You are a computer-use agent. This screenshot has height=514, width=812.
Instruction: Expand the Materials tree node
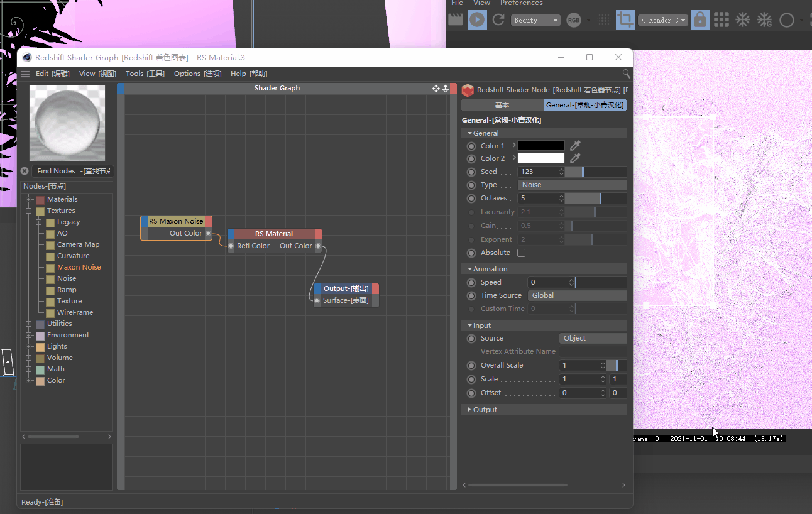(x=29, y=199)
